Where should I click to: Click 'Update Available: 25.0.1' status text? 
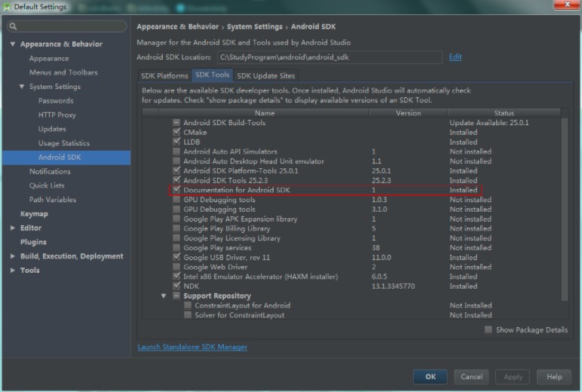pyautogui.click(x=489, y=122)
